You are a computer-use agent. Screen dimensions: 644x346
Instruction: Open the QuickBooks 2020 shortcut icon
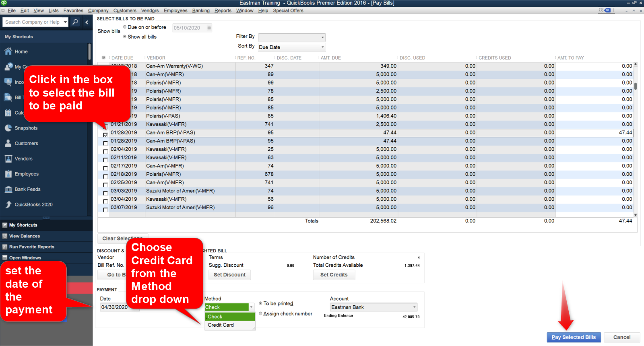(8, 204)
